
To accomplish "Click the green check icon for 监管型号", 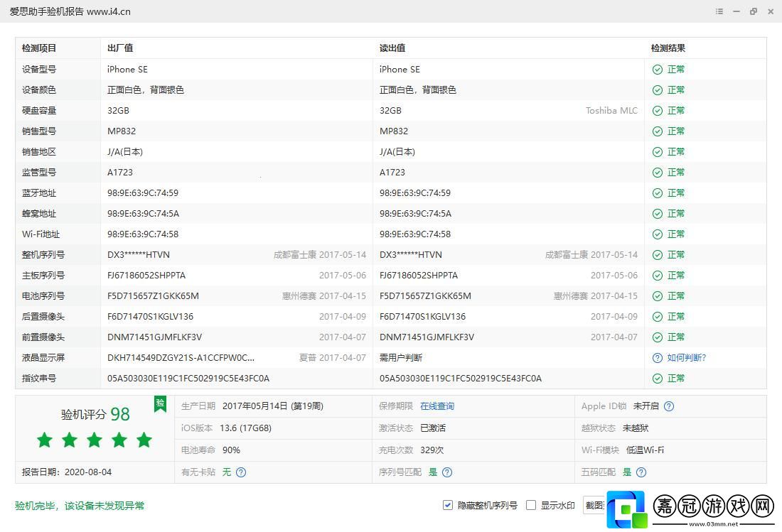I will [658, 173].
